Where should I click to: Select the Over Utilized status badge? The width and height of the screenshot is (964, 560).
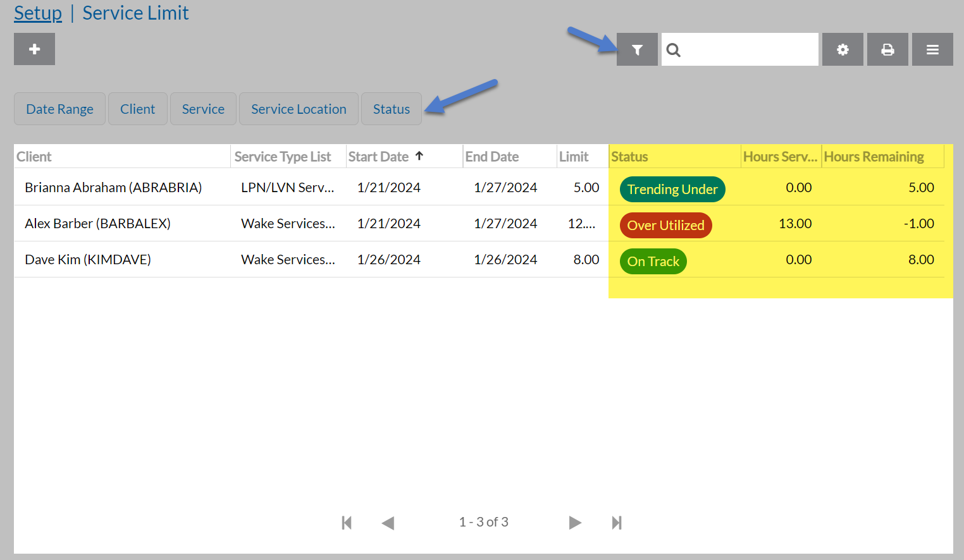(x=665, y=225)
